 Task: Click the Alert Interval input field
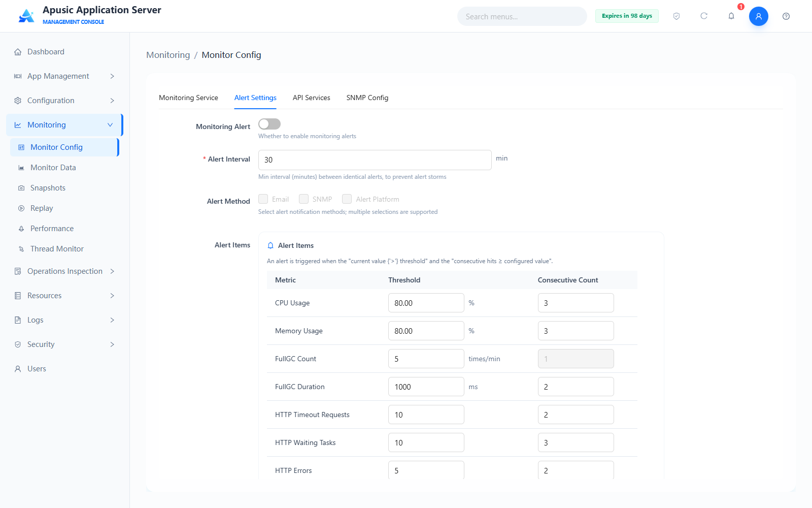click(375, 160)
